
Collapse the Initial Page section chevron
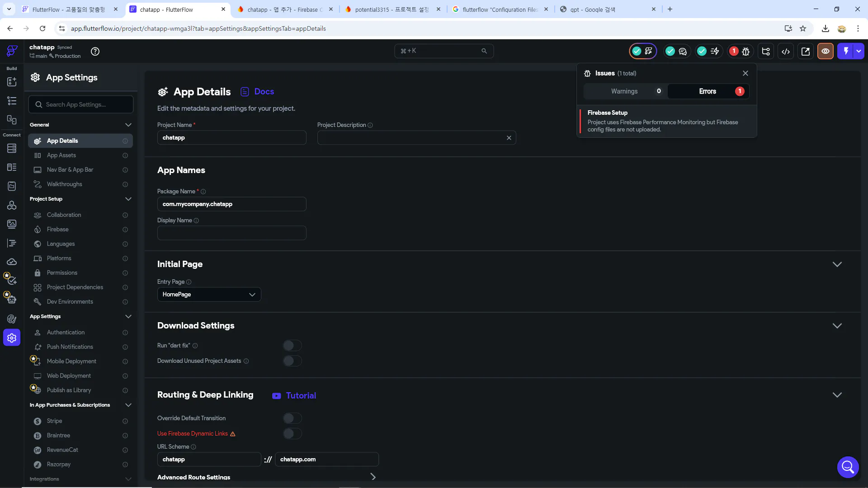pos(837,264)
